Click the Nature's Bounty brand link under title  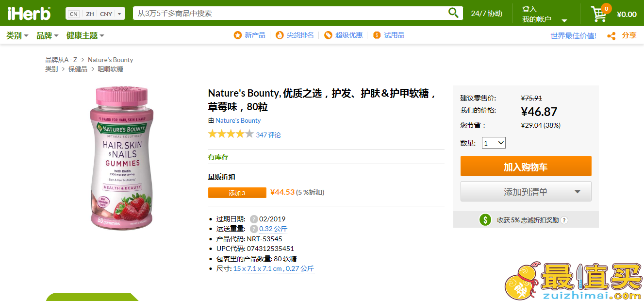[x=238, y=120]
